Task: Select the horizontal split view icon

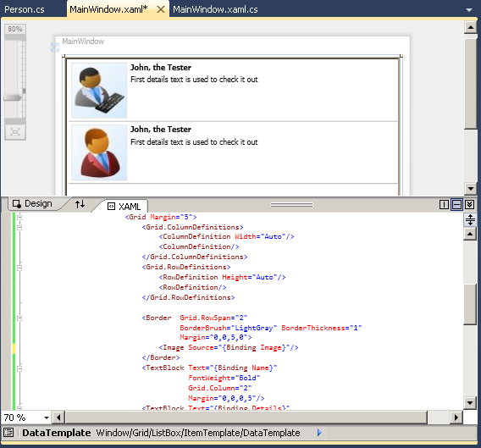Action: (x=456, y=205)
